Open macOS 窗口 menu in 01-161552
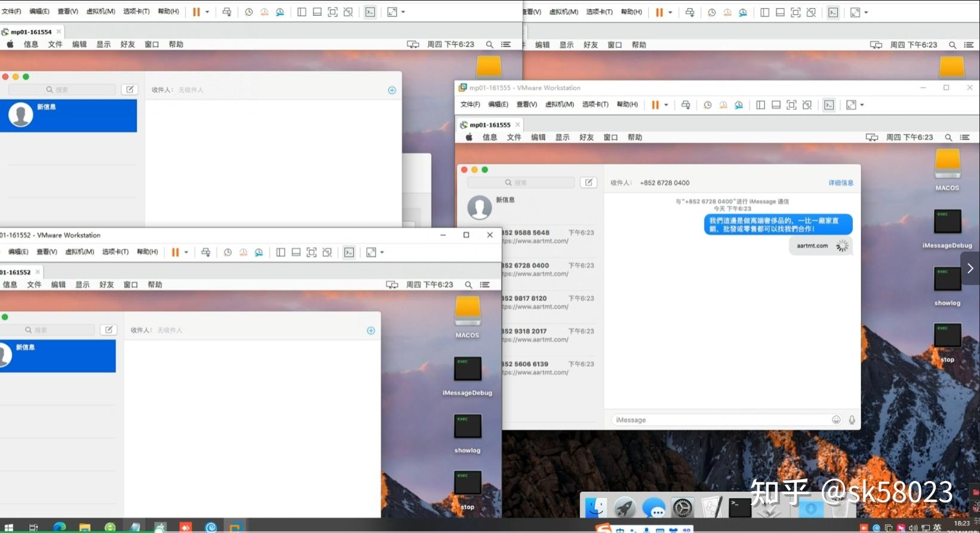Image resolution: width=980 pixels, height=533 pixels. [131, 285]
